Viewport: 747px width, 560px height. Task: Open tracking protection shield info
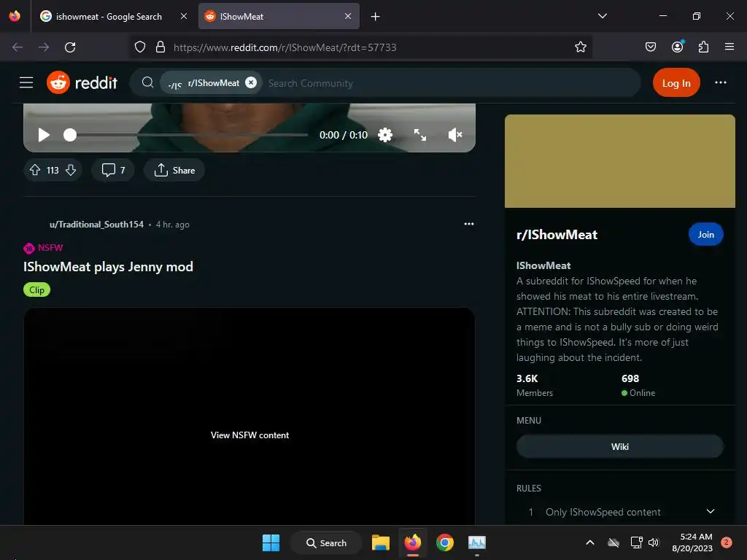point(139,47)
